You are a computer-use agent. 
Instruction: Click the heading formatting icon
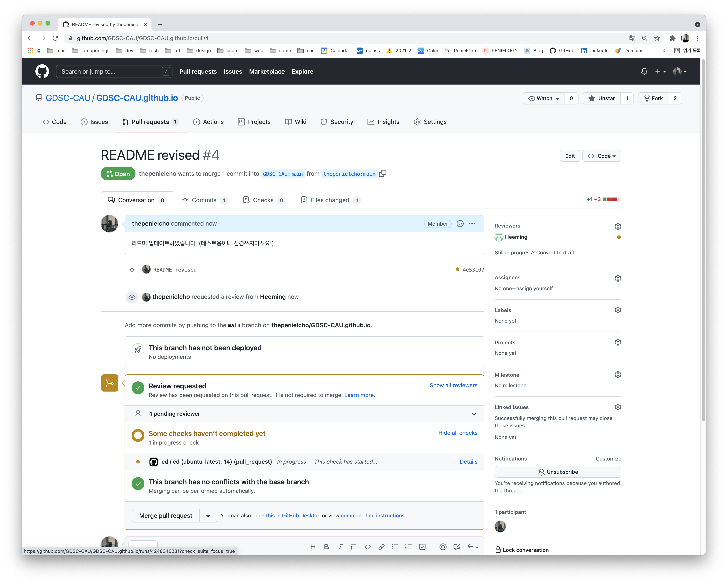click(313, 547)
